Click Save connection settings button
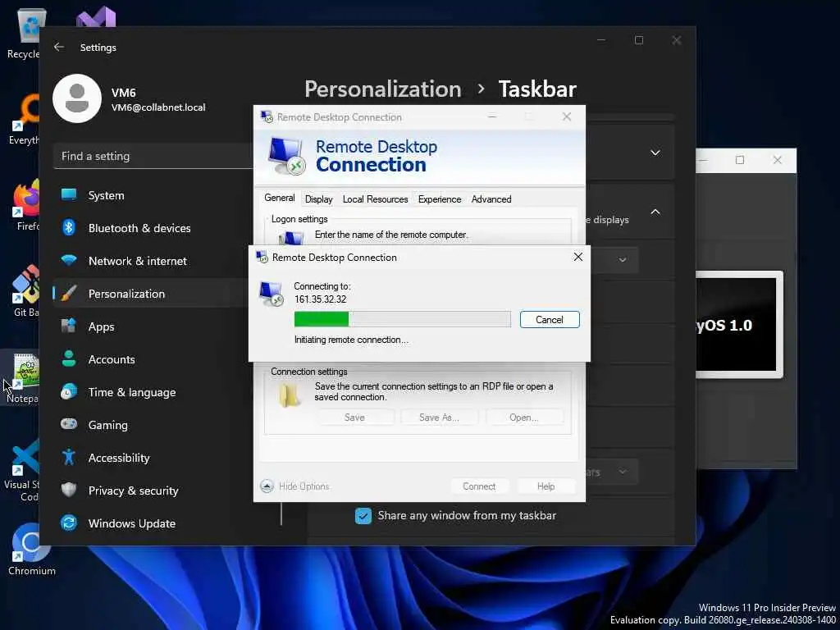This screenshot has width=840, height=630. click(354, 418)
